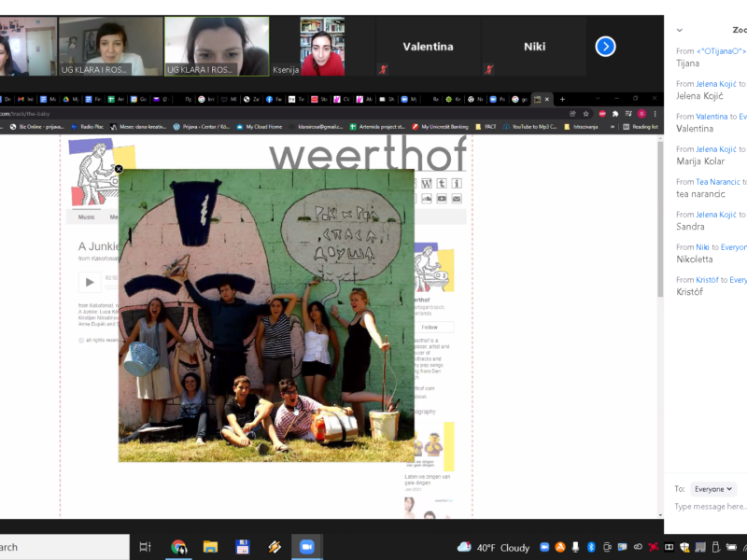Viewport: 747px width, 560px height.
Task: Open the Istrazivanja bookmark folder
Action: pyautogui.click(x=581, y=127)
